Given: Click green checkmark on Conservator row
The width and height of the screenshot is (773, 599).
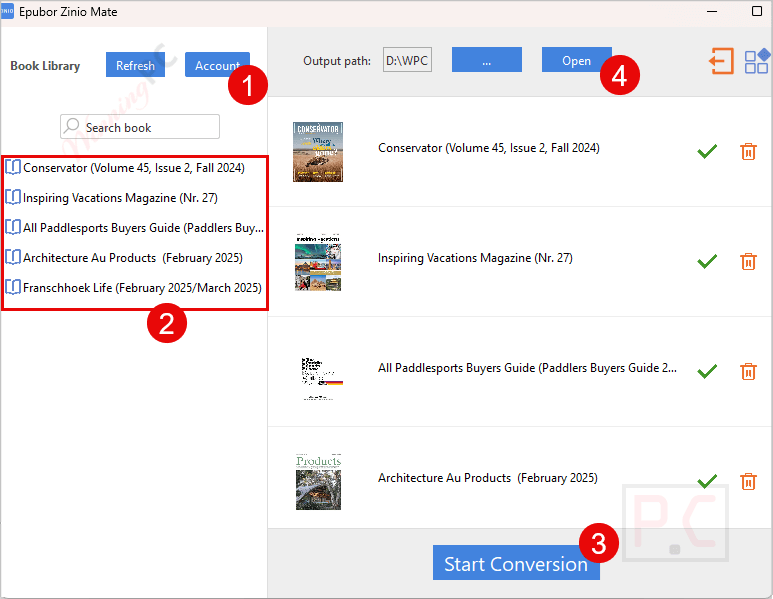Looking at the screenshot, I should [x=707, y=151].
